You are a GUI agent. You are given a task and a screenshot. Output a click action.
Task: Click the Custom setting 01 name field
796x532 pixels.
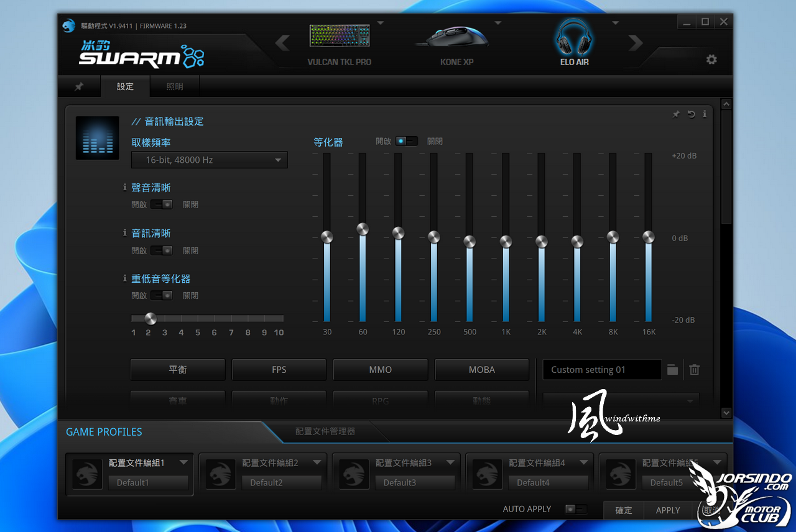602,370
